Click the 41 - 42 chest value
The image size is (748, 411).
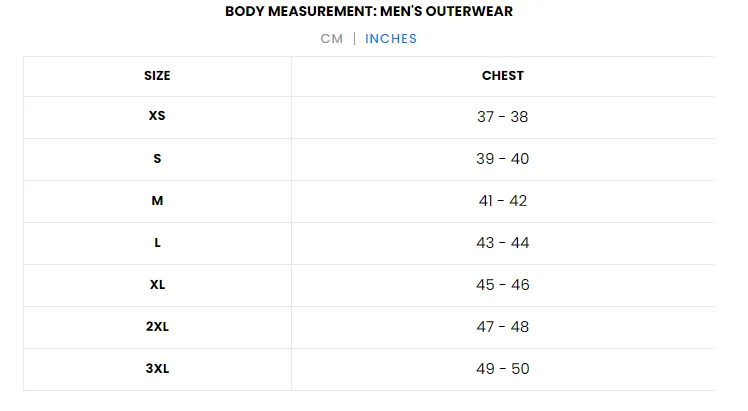[503, 201]
